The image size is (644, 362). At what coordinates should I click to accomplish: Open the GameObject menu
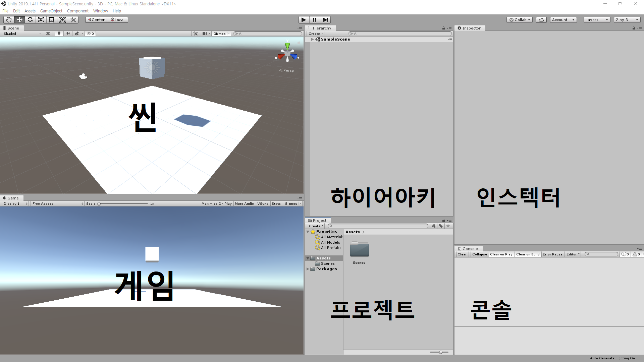click(x=51, y=11)
